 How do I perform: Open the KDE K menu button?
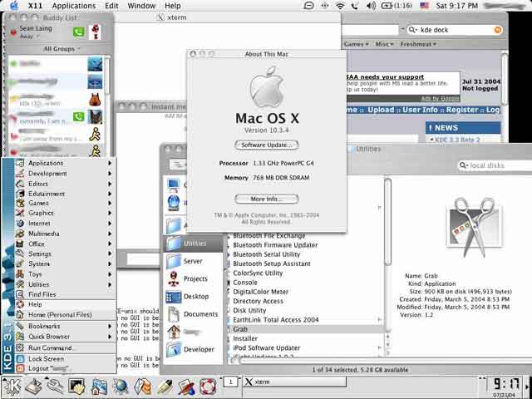[12, 387]
